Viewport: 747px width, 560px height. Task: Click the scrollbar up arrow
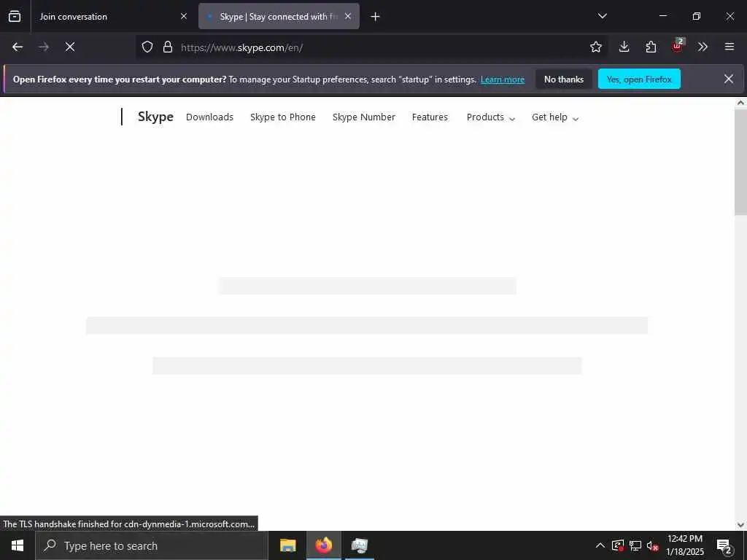pos(740,103)
